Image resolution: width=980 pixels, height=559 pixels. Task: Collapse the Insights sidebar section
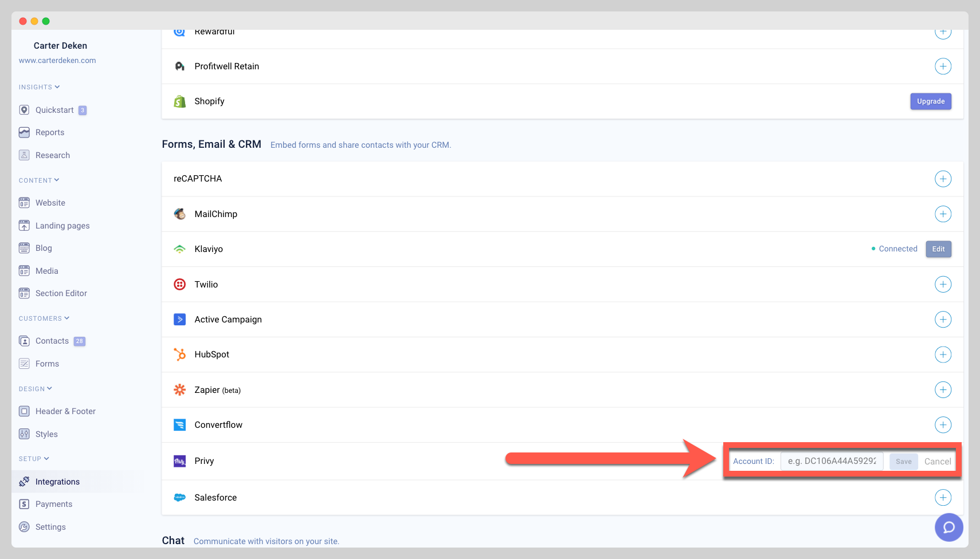pos(39,87)
